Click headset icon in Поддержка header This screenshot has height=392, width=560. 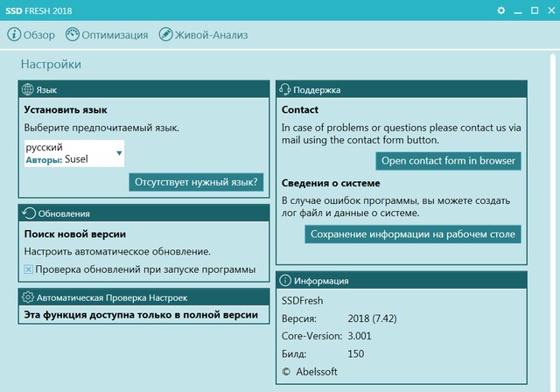tap(284, 89)
